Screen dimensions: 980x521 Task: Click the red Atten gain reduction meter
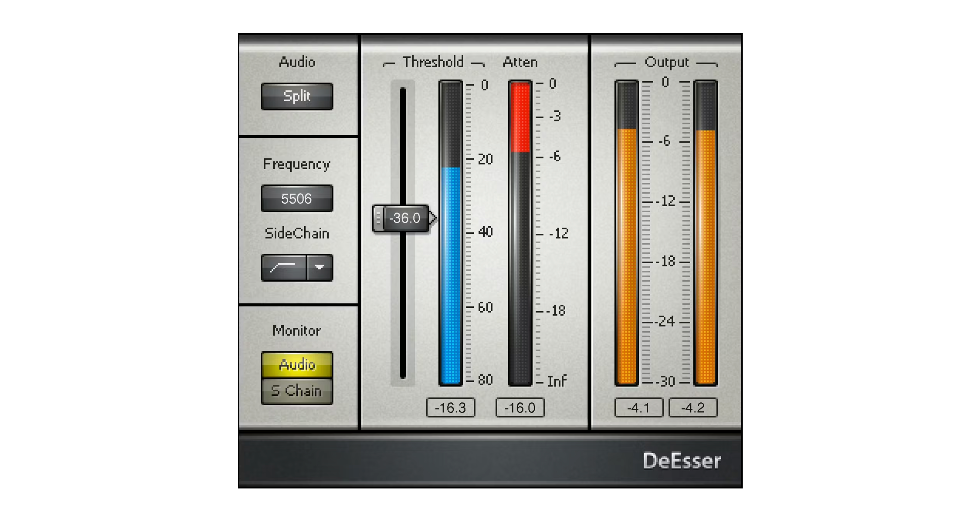click(x=520, y=233)
